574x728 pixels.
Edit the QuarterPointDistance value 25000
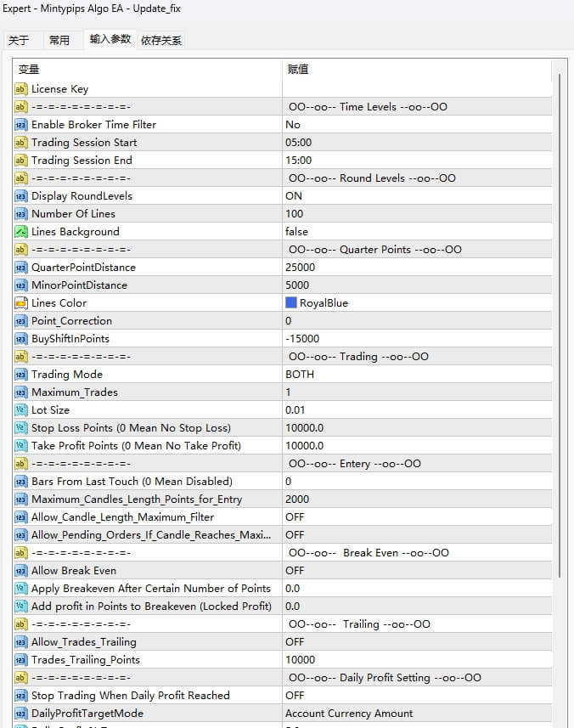417,268
